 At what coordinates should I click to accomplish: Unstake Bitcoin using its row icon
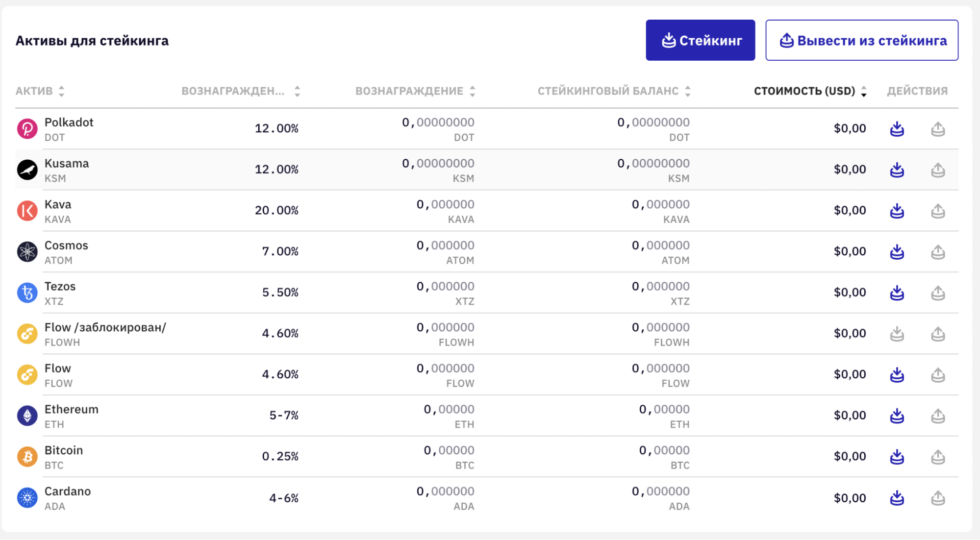pos(937,457)
